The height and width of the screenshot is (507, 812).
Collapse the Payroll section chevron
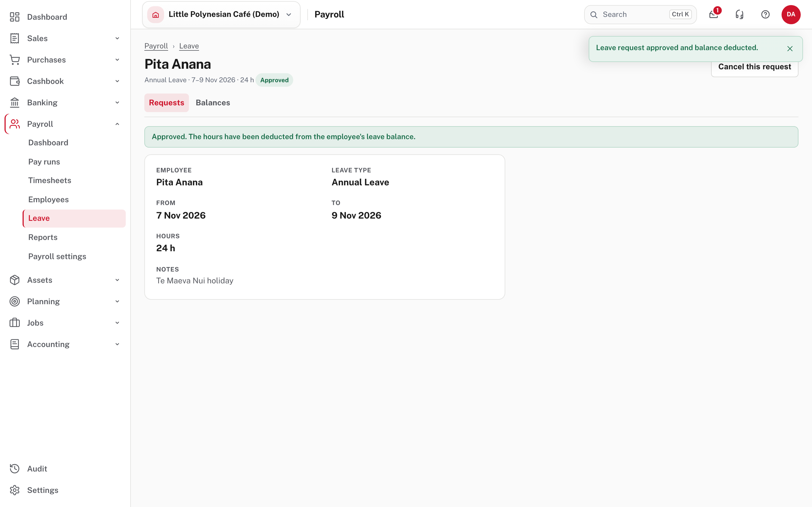pyautogui.click(x=117, y=124)
